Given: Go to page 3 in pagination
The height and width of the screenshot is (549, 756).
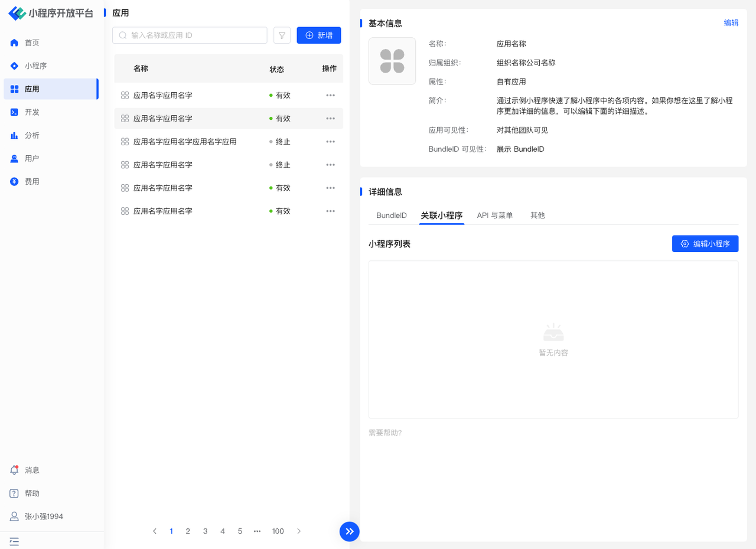Looking at the screenshot, I should pyautogui.click(x=205, y=531).
